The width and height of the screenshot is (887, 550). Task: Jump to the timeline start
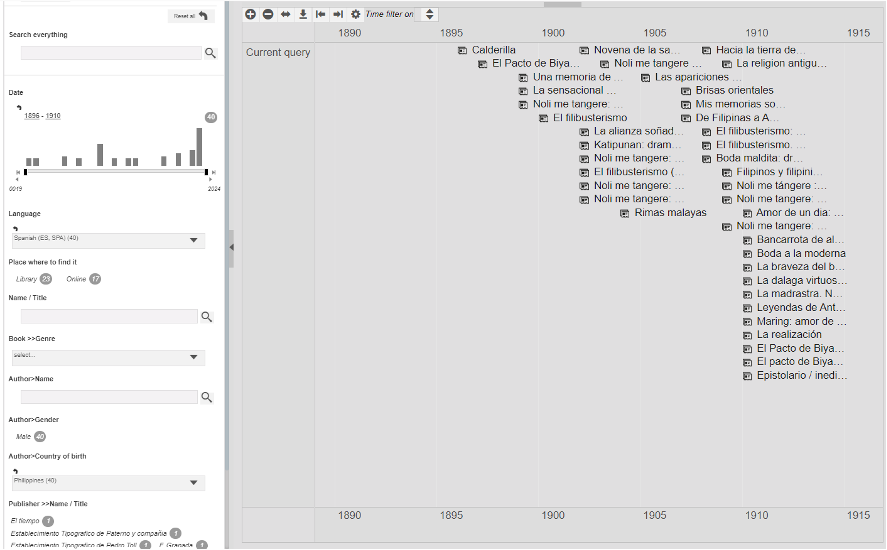point(320,14)
